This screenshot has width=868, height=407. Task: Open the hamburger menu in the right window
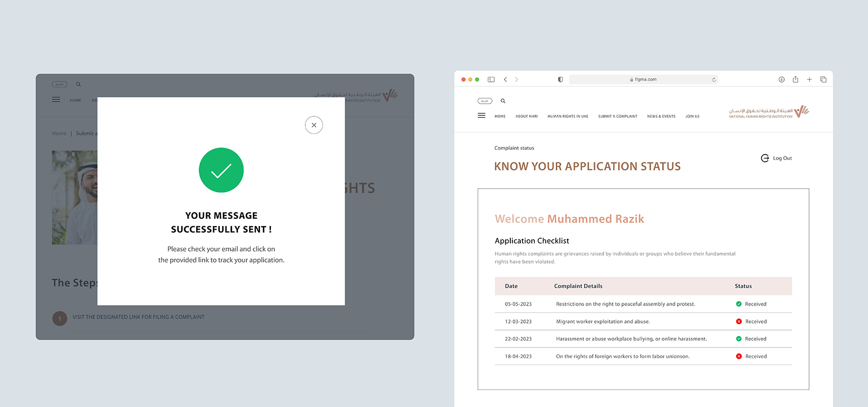[x=481, y=115]
